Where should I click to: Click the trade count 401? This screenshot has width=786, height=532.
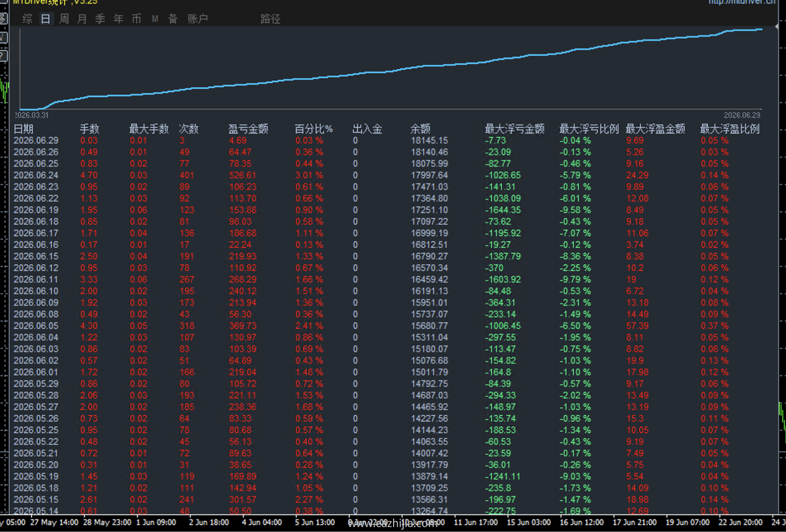coord(187,175)
